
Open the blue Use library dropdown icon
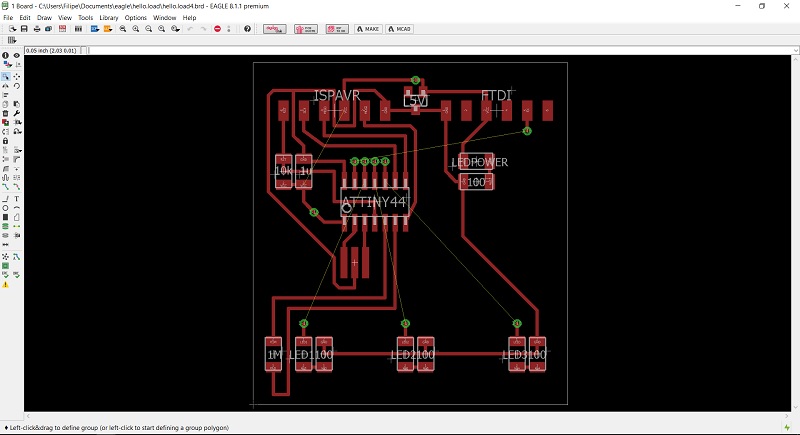(x=95, y=29)
